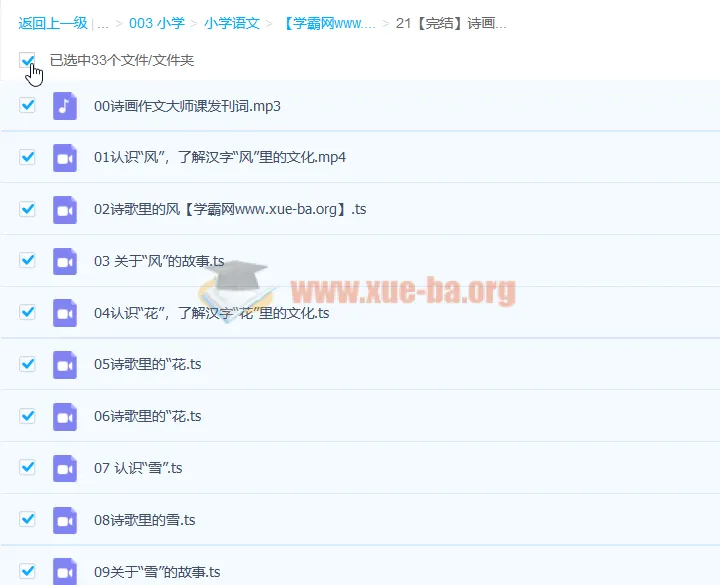Uncheck the checkbox for 08诗歌里的雪.ts
This screenshot has width=720, height=585.
[x=28, y=519]
